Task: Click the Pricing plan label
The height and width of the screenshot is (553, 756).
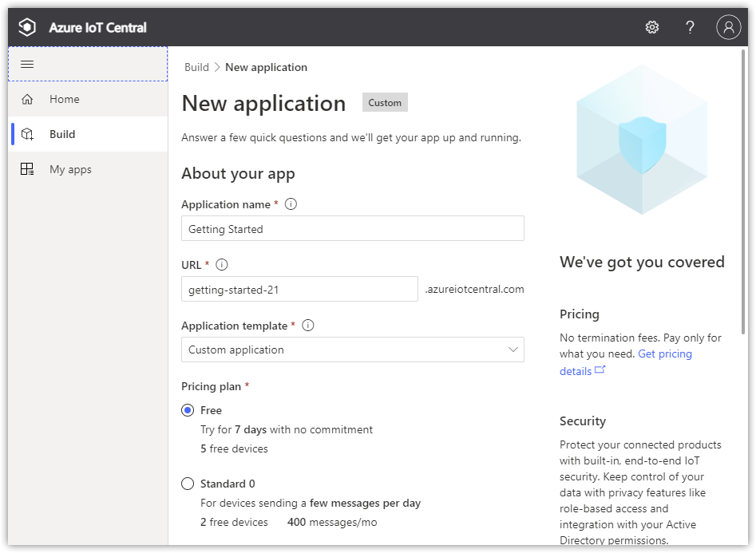Action: (x=212, y=386)
